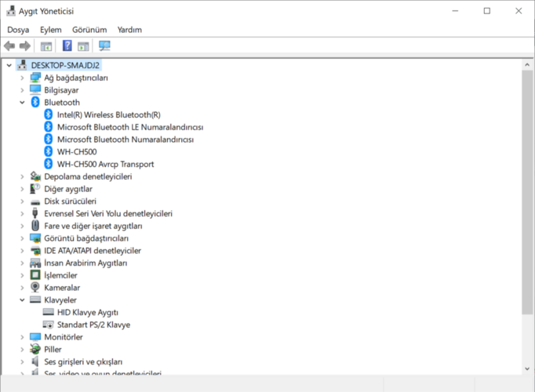This screenshot has width=535, height=392.
Task: Click the show/hide action pane toolbar icon
Action: coord(83,46)
